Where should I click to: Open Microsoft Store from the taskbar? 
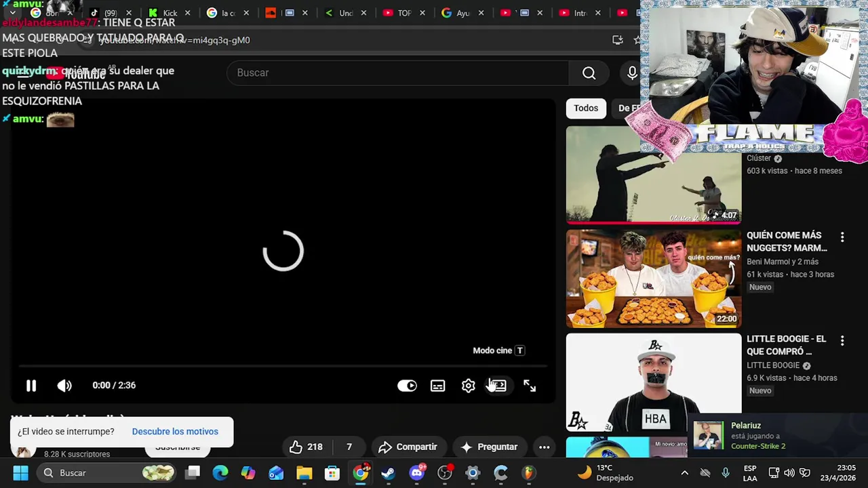pyautogui.click(x=332, y=473)
